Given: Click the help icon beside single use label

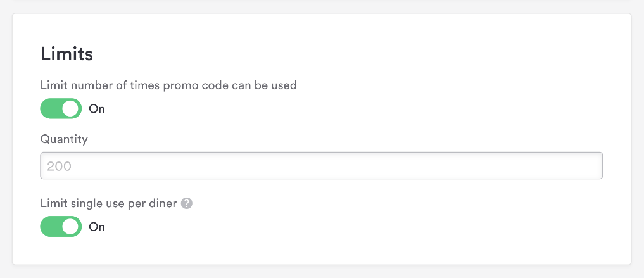Looking at the screenshot, I should 186,204.
